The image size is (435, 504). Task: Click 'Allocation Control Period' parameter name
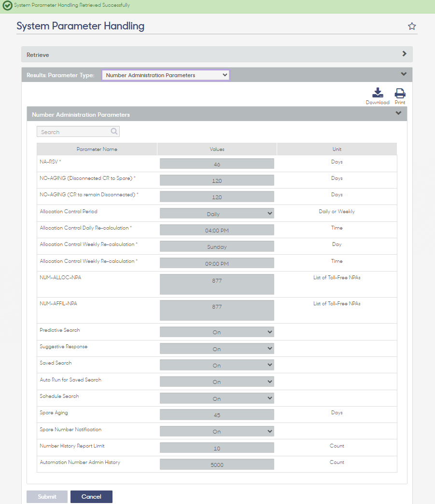click(x=69, y=212)
